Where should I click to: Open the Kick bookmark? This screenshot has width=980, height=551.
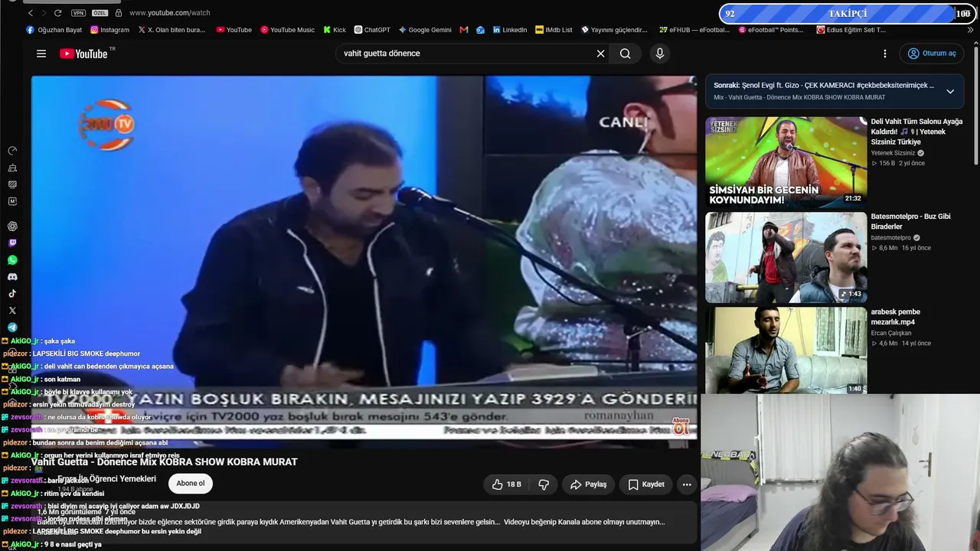335,30
